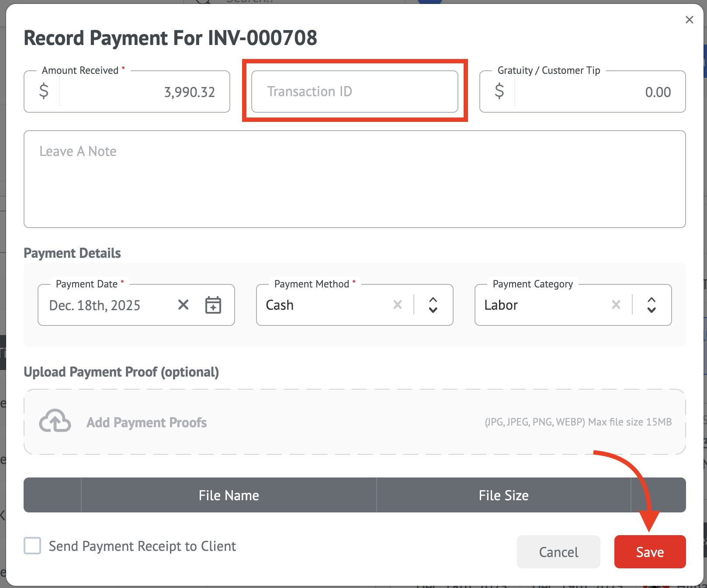Click the File Size column header
The image size is (707, 588).
point(503,495)
